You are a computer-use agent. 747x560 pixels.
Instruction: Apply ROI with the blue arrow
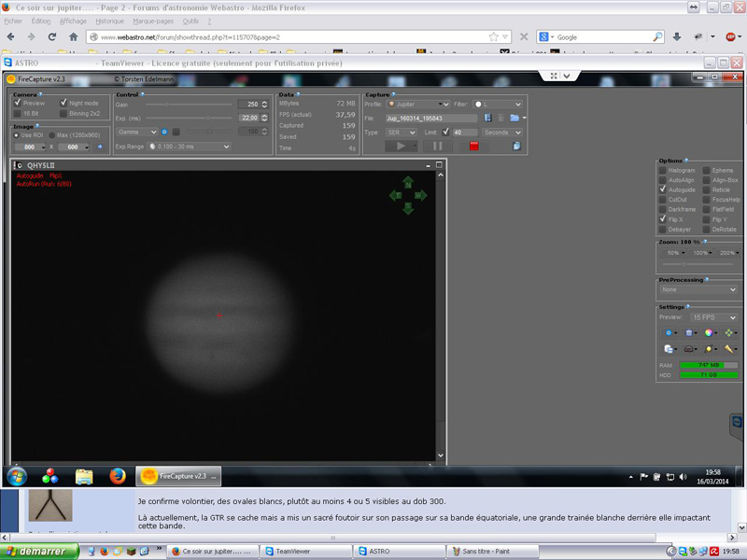[100, 147]
